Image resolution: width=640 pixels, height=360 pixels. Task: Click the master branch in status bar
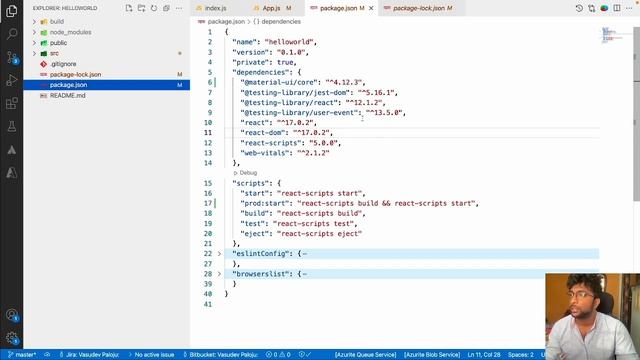[x=22, y=355]
